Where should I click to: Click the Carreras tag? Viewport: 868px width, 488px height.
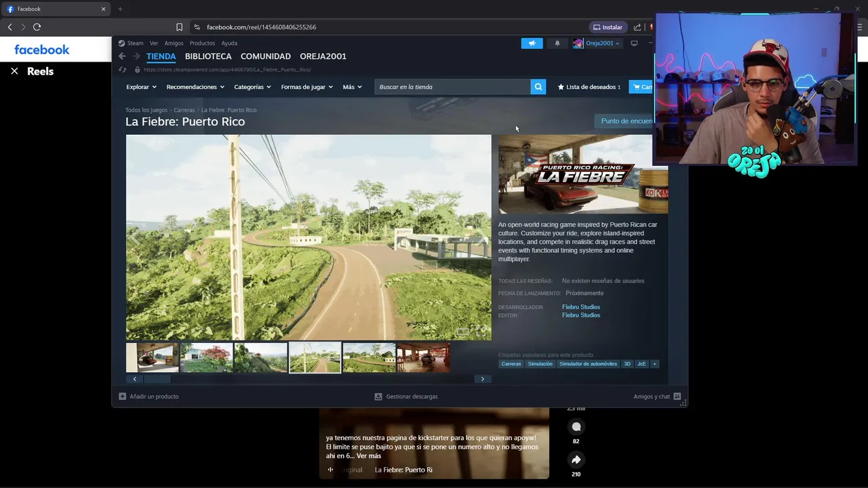pyautogui.click(x=511, y=364)
